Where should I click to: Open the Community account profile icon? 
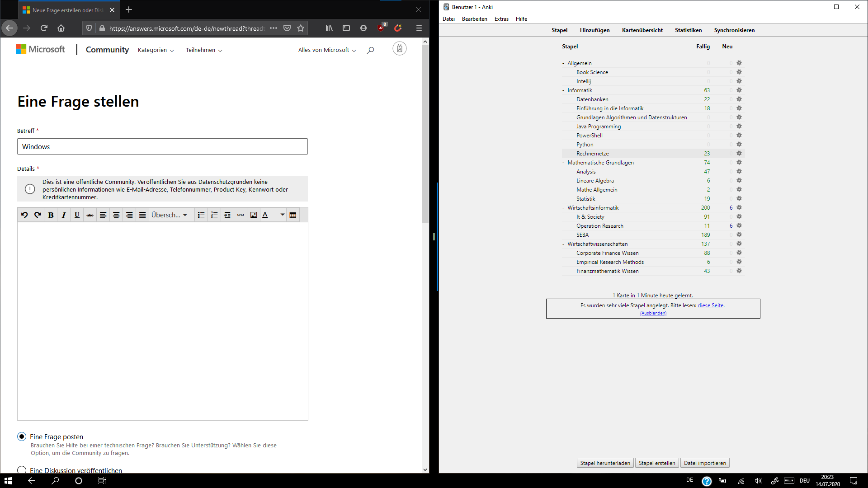tap(400, 49)
